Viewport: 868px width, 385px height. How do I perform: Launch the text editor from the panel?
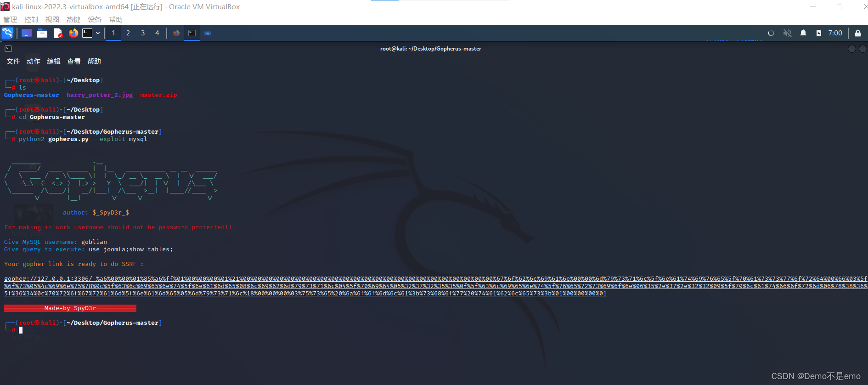pyautogui.click(x=58, y=33)
